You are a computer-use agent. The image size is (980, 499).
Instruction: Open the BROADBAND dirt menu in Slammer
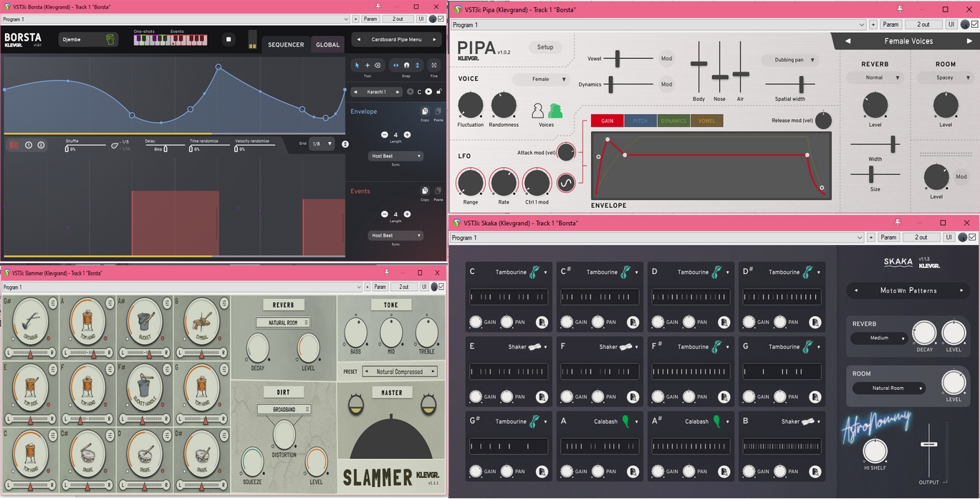283,409
